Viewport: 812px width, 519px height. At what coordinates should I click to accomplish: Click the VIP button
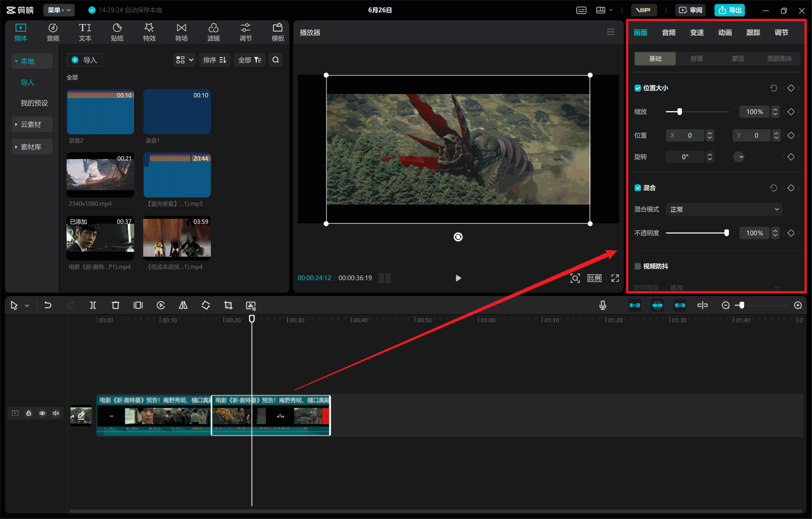click(644, 10)
